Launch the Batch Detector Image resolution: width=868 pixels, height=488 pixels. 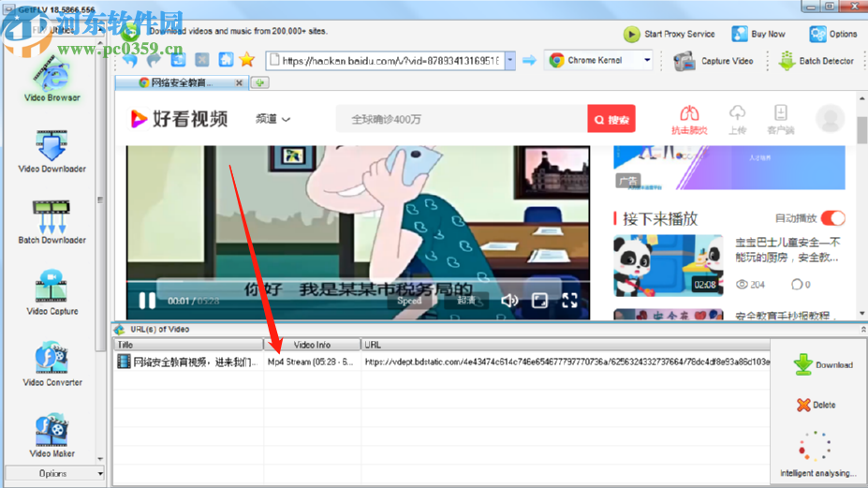[x=816, y=61]
